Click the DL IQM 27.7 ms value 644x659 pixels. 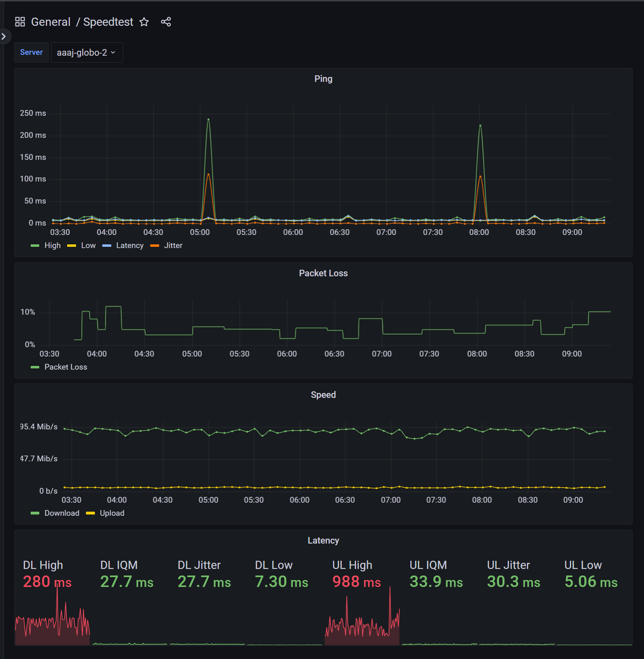click(x=127, y=582)
